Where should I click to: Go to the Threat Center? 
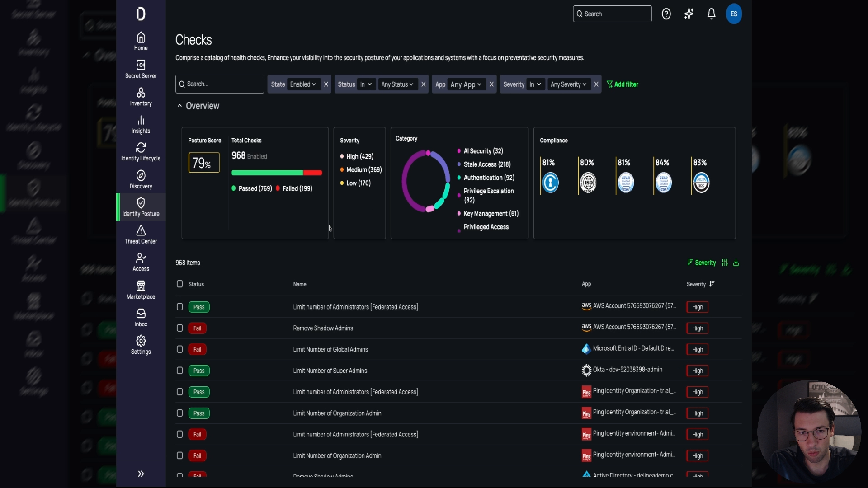click(141, 235)
